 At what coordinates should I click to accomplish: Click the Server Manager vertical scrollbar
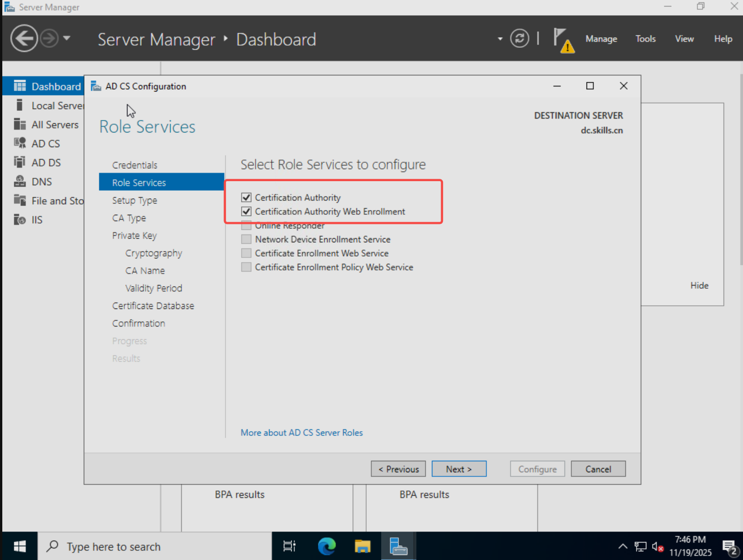point(741,170)
